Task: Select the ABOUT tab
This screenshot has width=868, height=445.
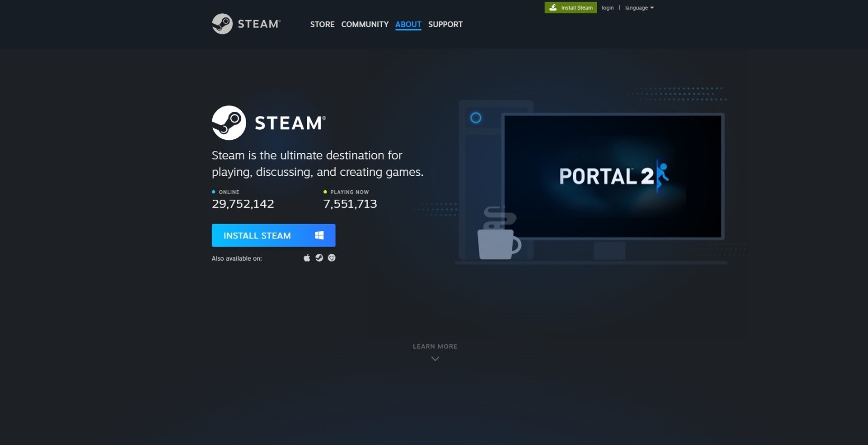Action: 408,24
